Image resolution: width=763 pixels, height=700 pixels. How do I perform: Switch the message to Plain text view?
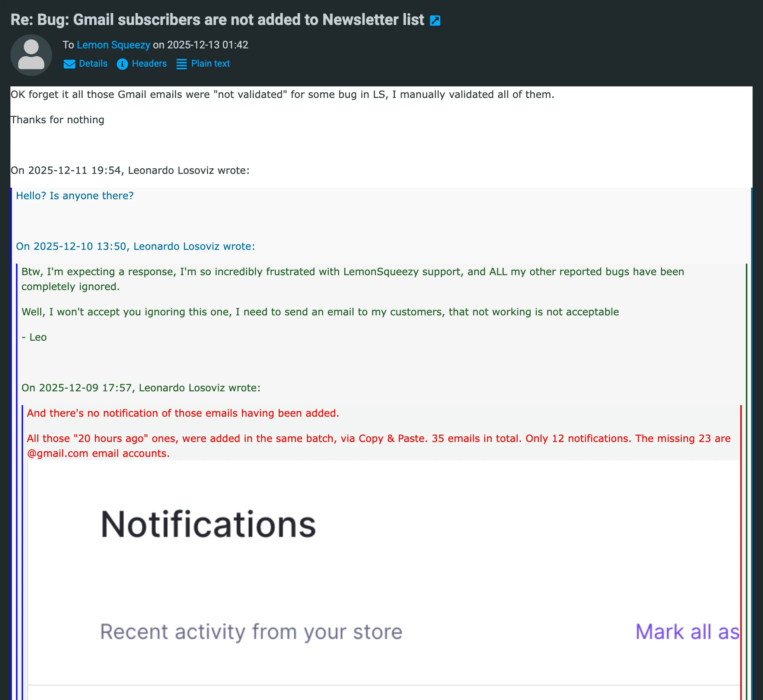(210, 64)
